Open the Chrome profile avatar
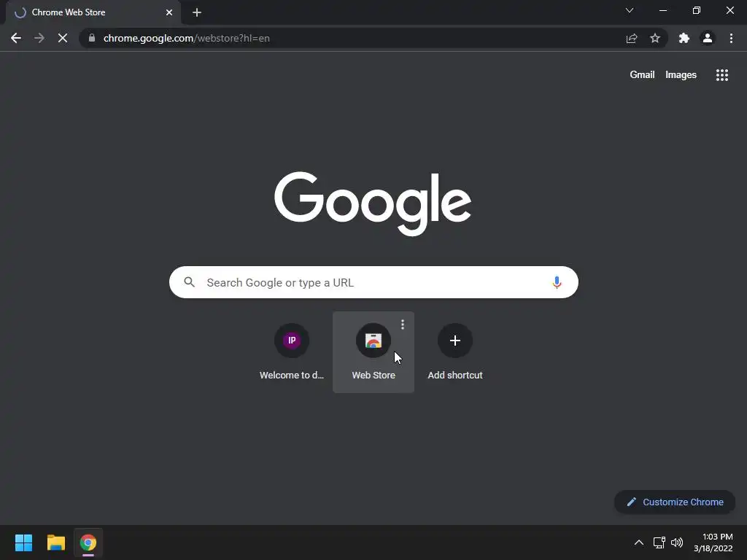 pyautogui.click(x=708, y=38)
